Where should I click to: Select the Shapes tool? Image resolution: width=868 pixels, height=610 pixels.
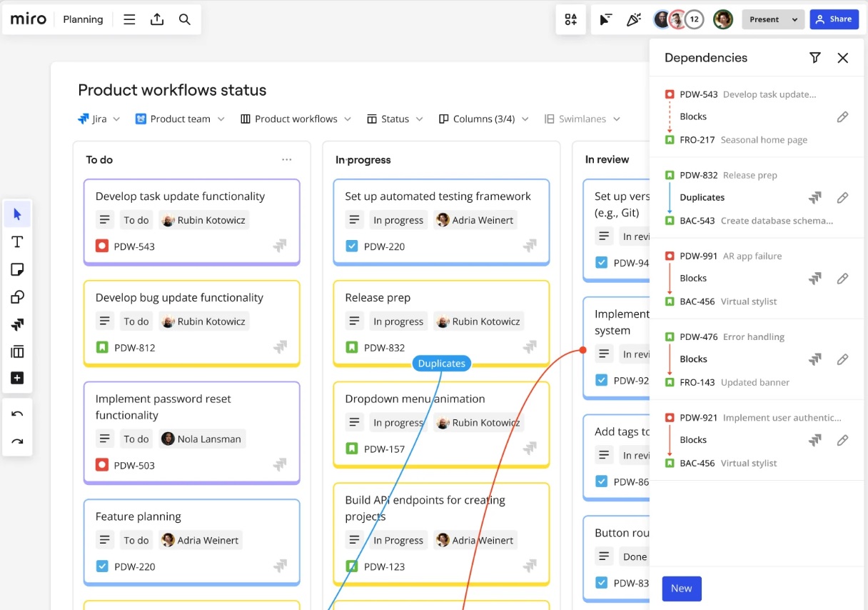tap(17, 297)
